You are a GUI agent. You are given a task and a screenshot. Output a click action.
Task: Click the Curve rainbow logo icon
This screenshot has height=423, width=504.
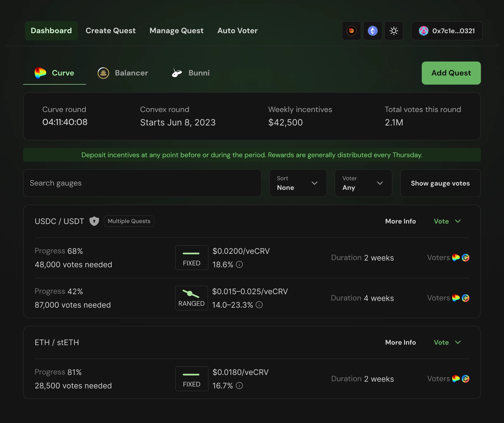point(40,73)
